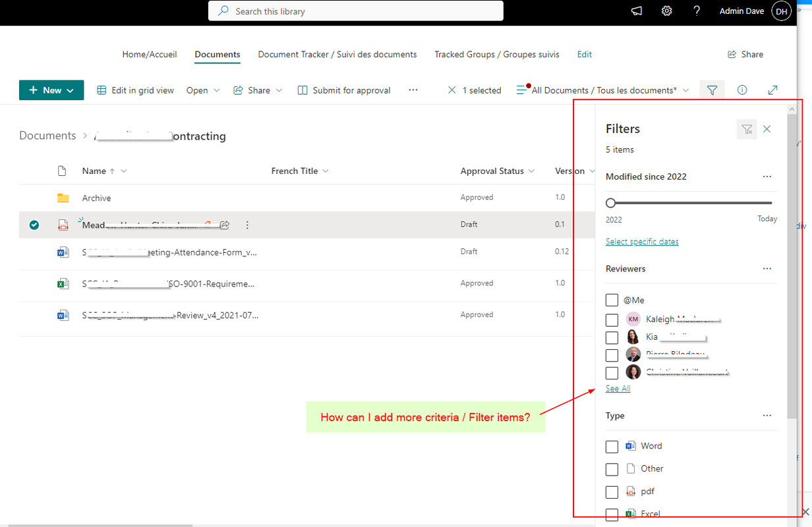Open Tracked Groups / Groupes suivis
Image resolution: width=812 pixels, height=527 pixels.
[497, 55]
